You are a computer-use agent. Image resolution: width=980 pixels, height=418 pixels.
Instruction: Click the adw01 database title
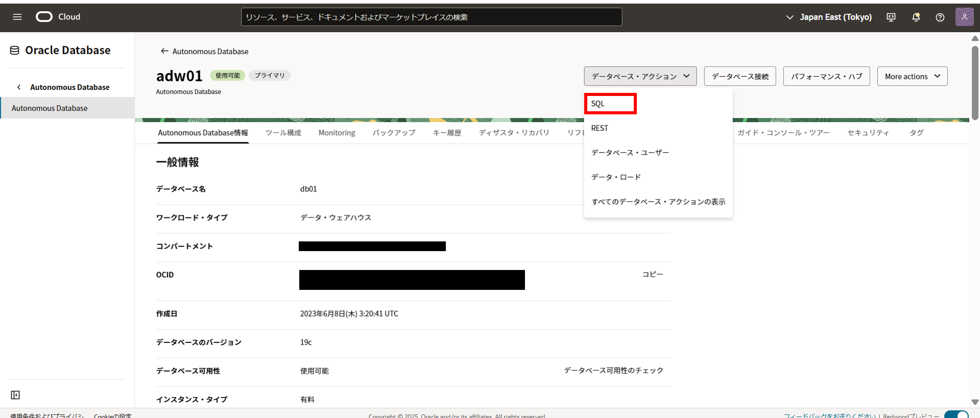(179, 76)
